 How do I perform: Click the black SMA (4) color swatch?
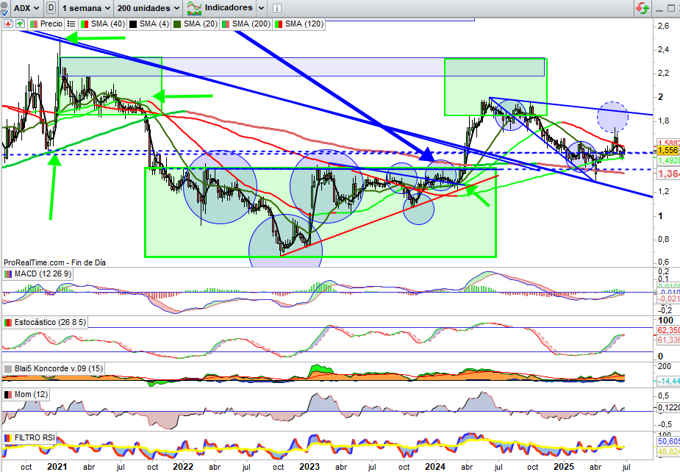click(133, 24)
